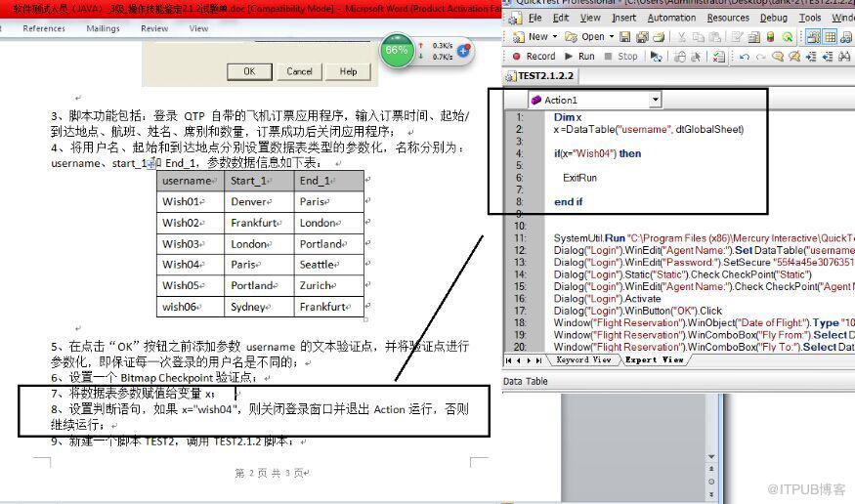Open the Insert menu in QuickTest
The width and height of the screenshot is (855, 504).
(x=623, y=18)
